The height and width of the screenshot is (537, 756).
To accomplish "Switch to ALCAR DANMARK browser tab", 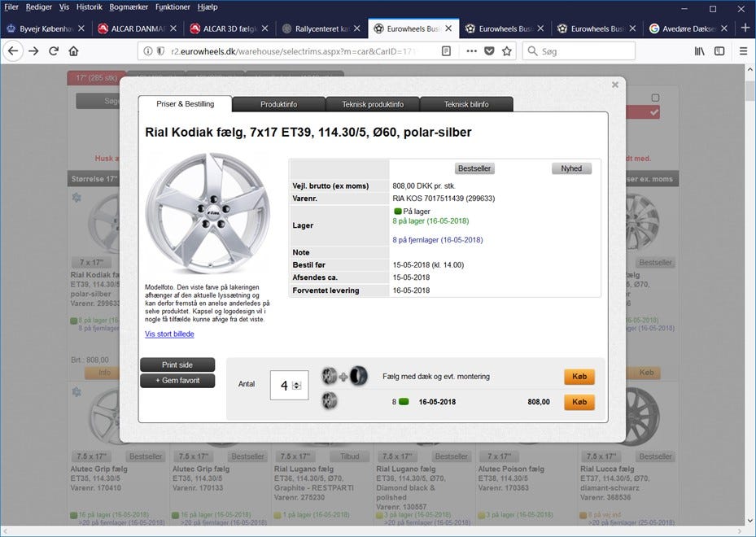I will tap(138, 28).
